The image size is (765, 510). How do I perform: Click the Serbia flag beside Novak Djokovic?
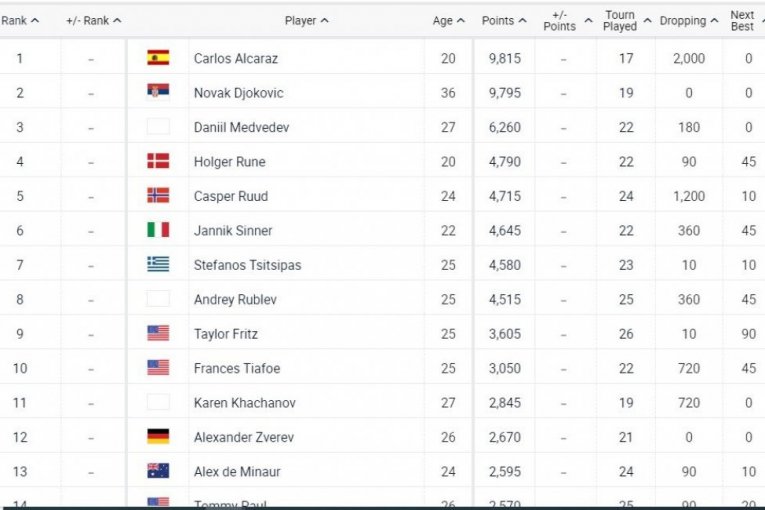pos(158,93)
